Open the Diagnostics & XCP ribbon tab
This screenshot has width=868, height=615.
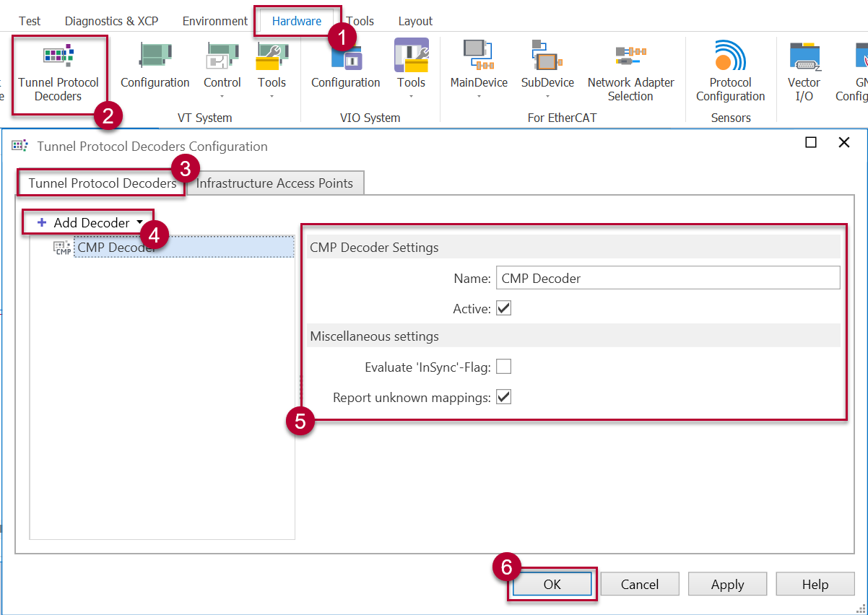click(111, 21)
